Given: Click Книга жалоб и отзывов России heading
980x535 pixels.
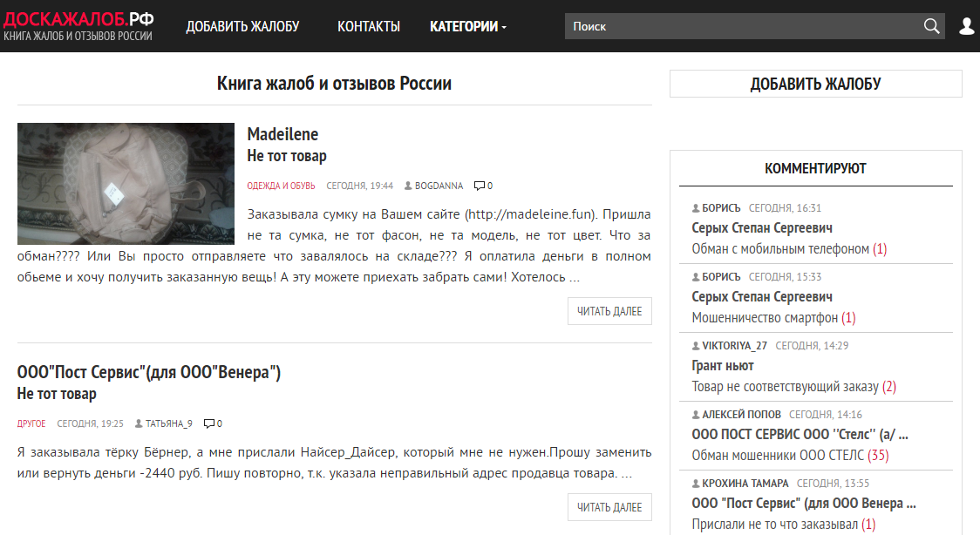Looking at the screenshot, I should pyautogui.click(x=335, y=83).
